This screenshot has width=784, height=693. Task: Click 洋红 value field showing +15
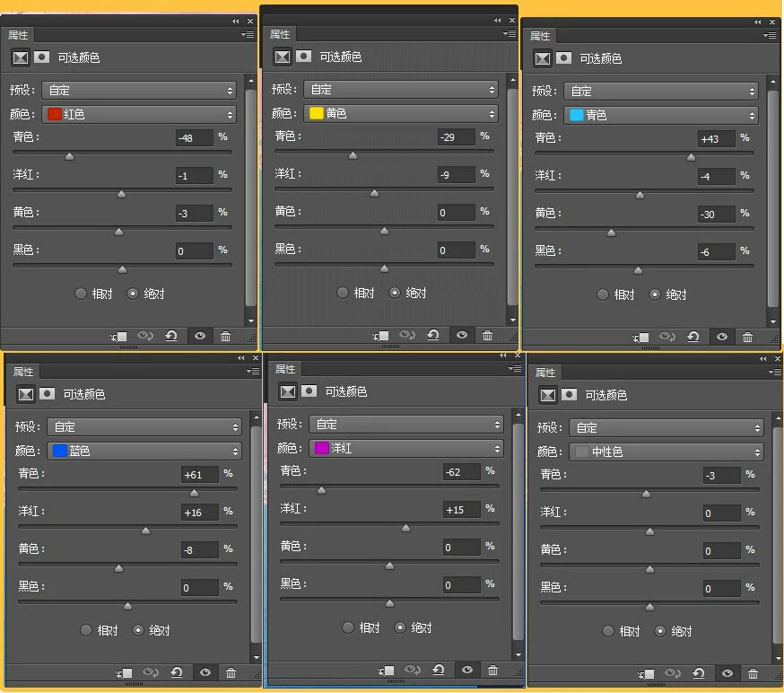(462, 510)
